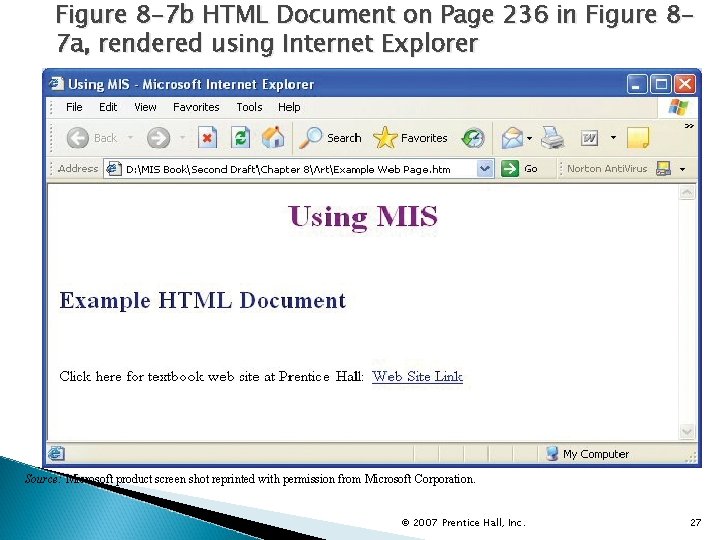Open the Help menu

click(x=289, y=107)
